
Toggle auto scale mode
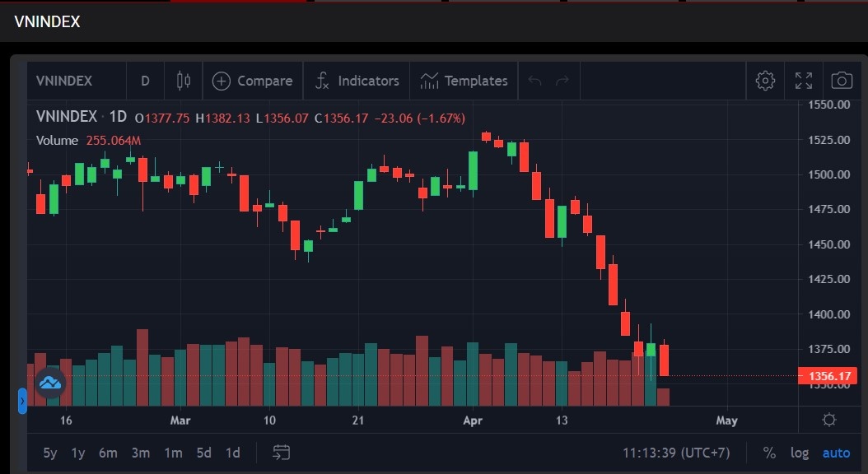tap(836, 453)
